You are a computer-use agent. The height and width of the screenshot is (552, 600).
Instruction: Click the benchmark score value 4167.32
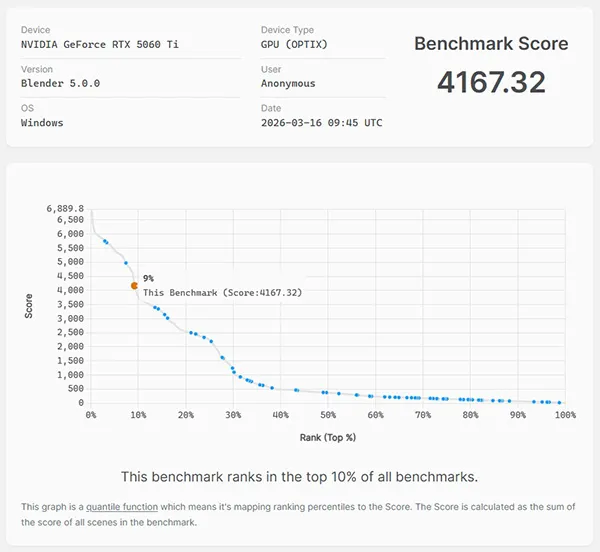491,82
